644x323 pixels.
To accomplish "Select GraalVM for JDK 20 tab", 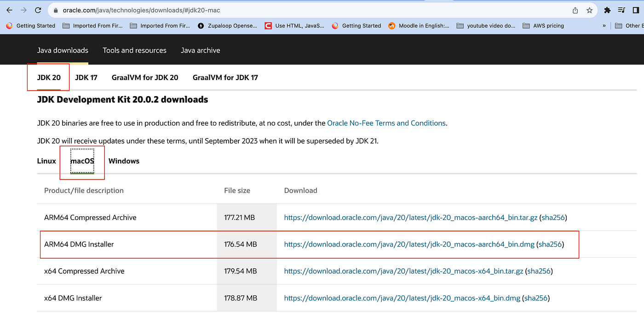I will click(x=145, y=77).
